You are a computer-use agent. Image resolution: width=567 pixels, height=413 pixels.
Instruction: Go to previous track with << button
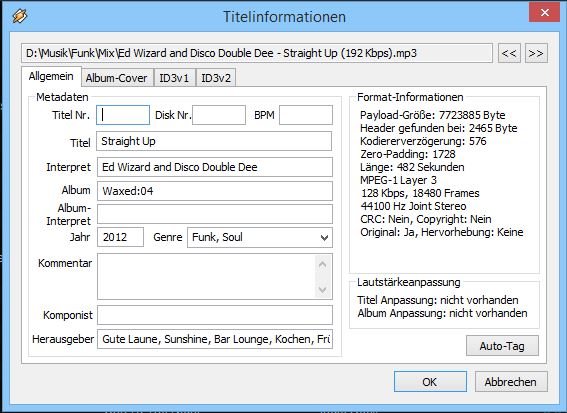[509, 53]
